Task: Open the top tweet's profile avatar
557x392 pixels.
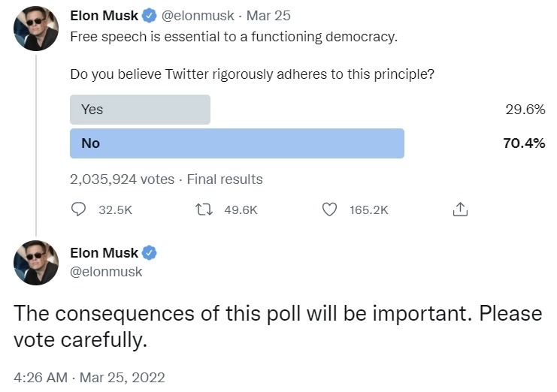Action: pyautogui.click(x=36, y=29)
